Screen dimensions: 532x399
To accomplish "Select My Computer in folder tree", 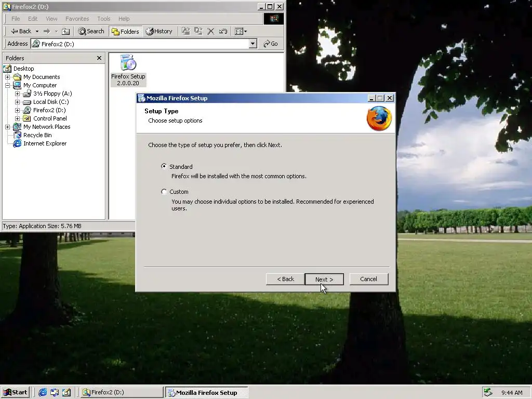I will 40,85.
